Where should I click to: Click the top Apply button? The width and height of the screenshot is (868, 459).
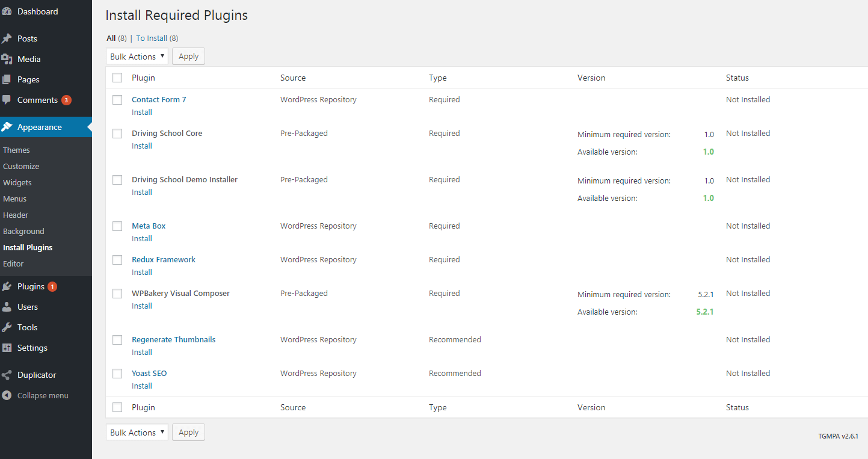point(188,57)
